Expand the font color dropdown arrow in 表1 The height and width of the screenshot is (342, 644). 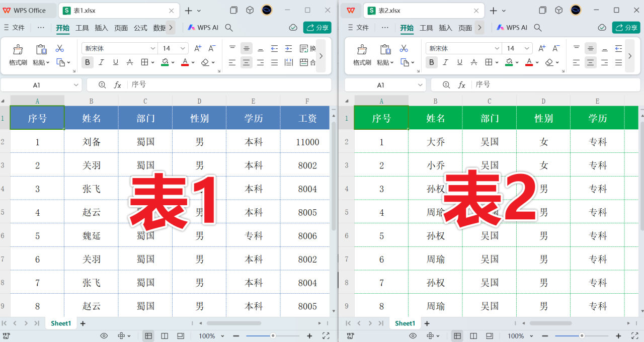click(193, 63)
